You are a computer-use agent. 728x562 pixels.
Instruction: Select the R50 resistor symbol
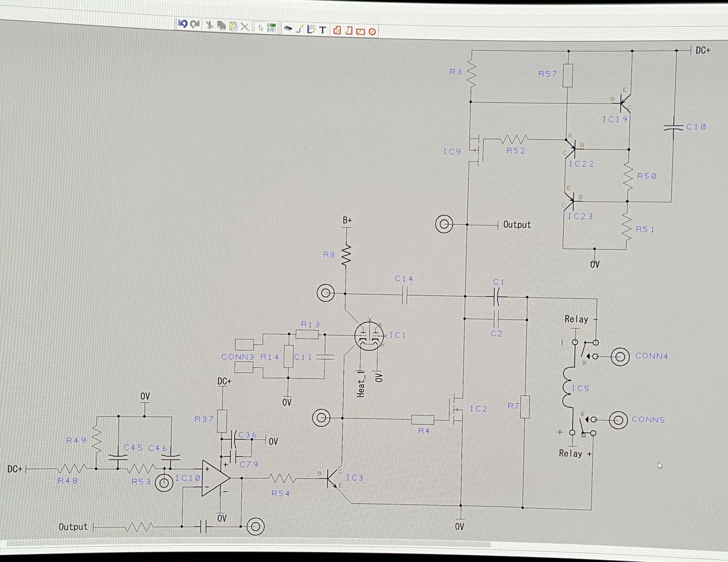tap(628, 177)
